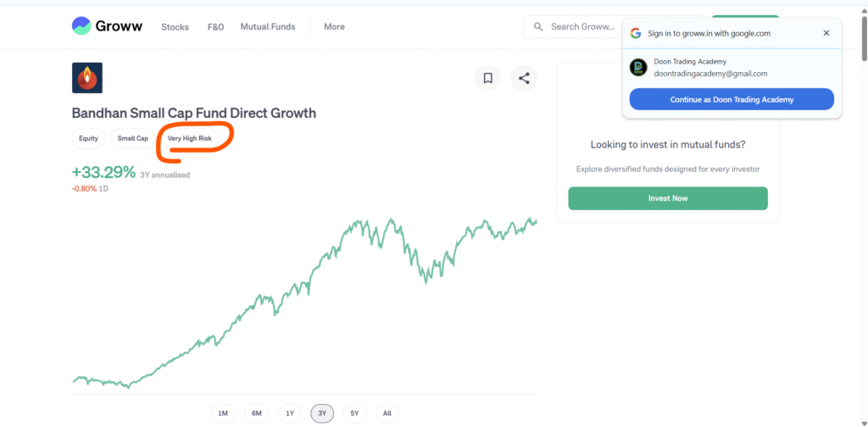Click the share icon button

pos(524,78)
